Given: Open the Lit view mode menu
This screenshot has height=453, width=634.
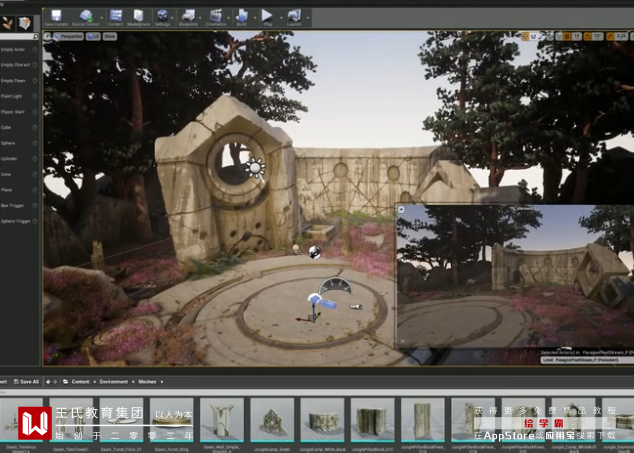Looking at the screenshot, I should 93,36.
